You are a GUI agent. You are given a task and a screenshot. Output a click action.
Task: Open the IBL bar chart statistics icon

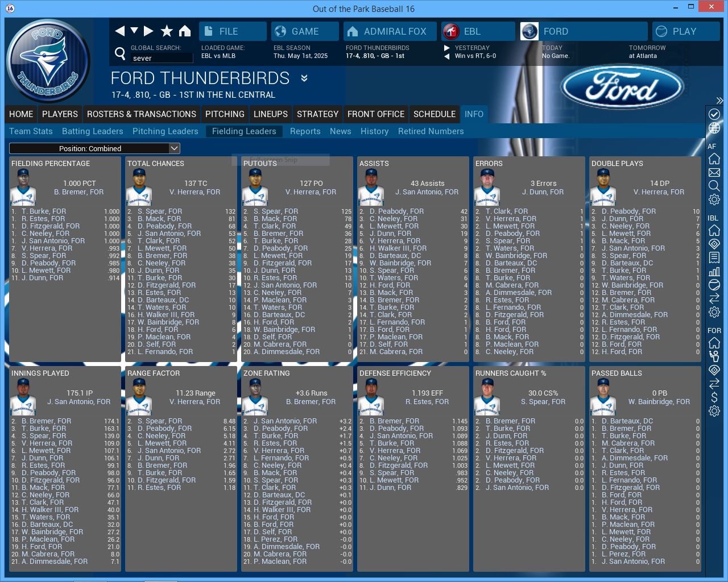714,271
